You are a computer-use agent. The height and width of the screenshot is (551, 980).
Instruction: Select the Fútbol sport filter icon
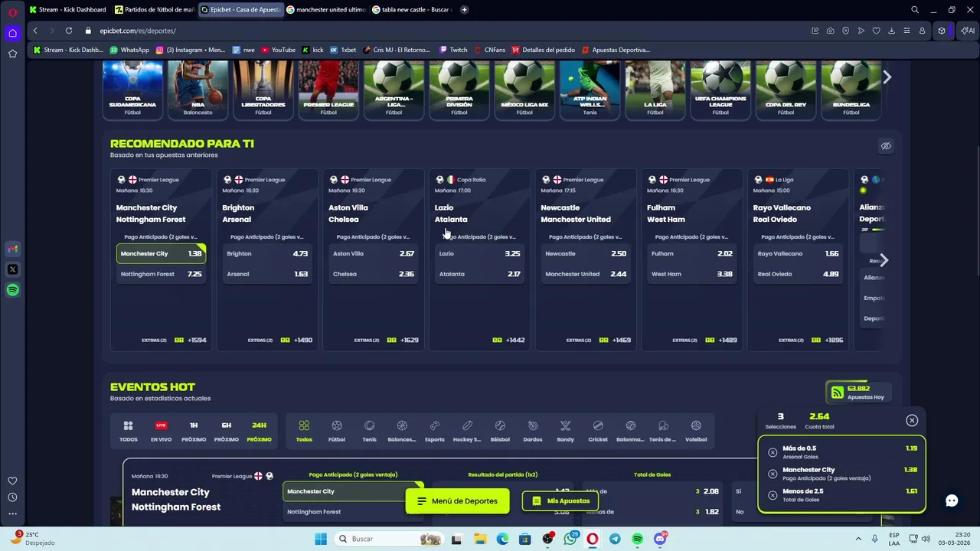coord(336,430)
